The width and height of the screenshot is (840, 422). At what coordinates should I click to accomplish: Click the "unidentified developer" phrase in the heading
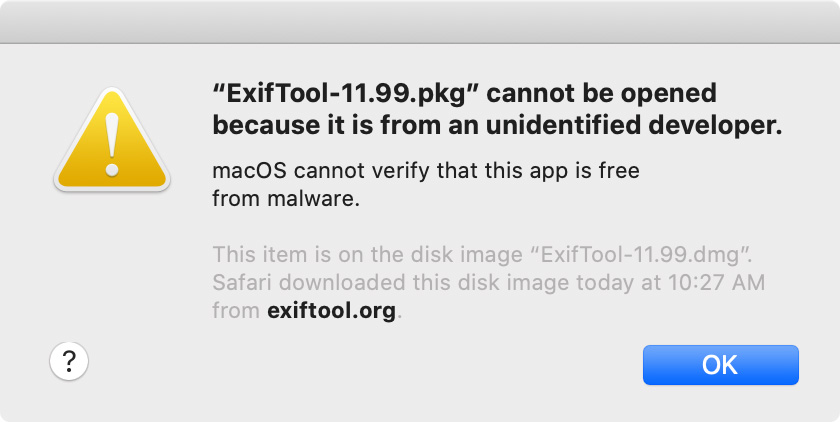point(634,125)
